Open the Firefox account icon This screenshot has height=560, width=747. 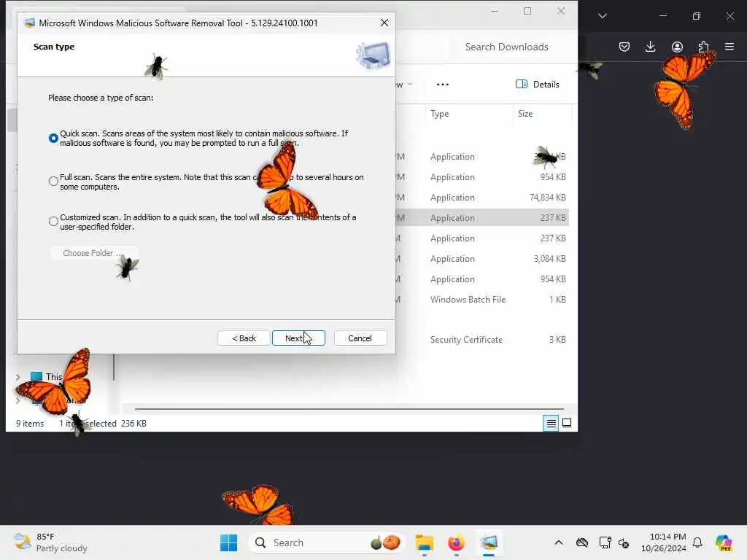[x=677, y=47]
